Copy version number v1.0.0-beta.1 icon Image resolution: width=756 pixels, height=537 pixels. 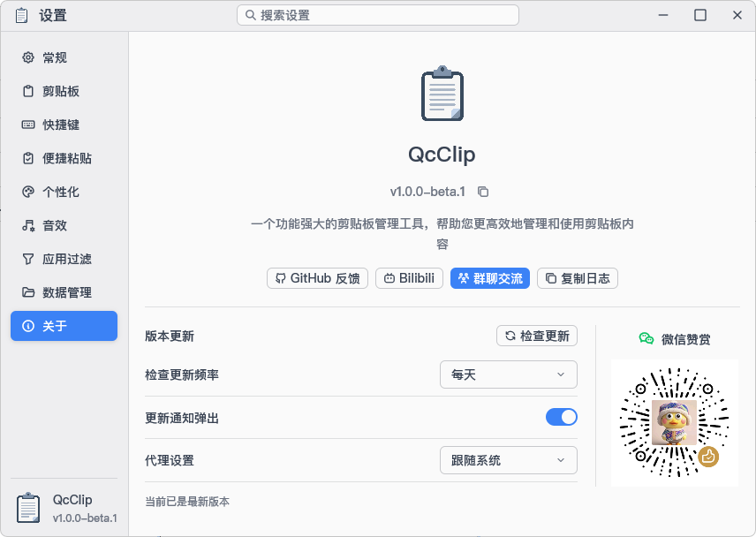tap(483, 192)
